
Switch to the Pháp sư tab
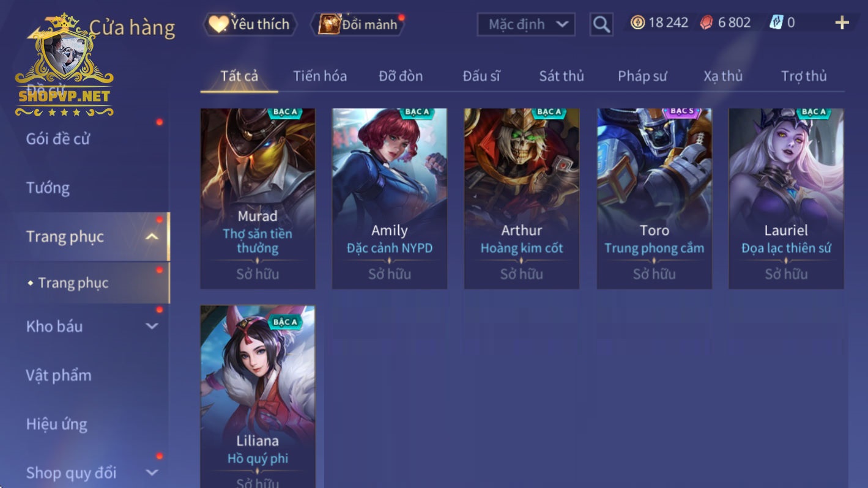click(x=642, y=76)
